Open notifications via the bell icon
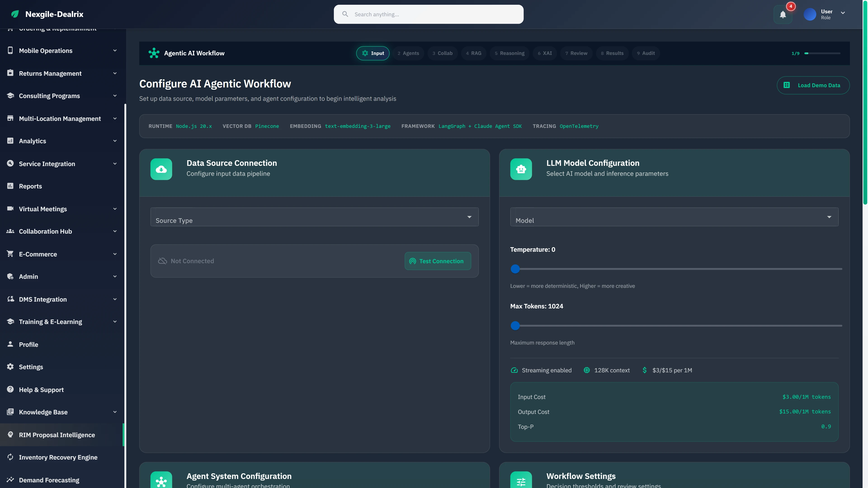Screen dimensions: 868x488 [x=782, y=14]
